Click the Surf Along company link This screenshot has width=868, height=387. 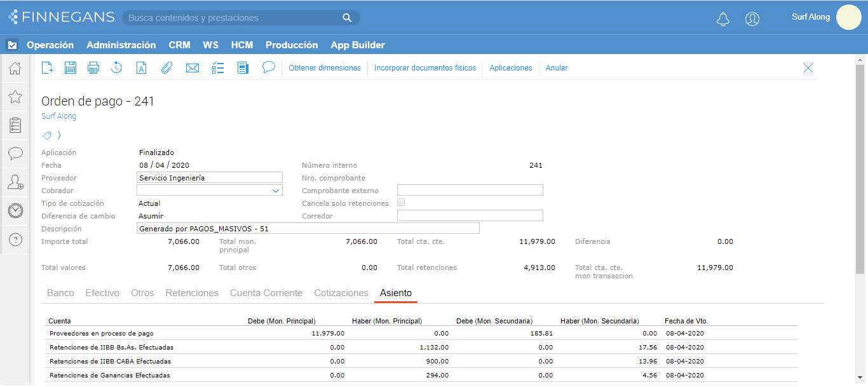[x=58, y=116]
